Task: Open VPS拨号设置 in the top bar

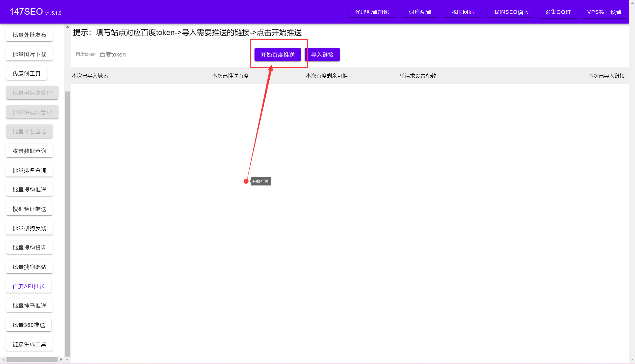Action: 604,12
